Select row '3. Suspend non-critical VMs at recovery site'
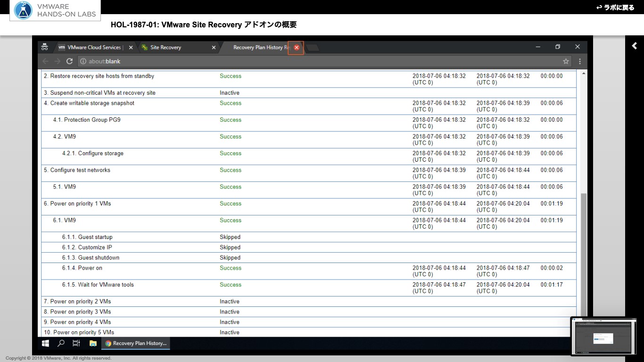Screen dimensions: 644x362 pyautogui.click(x=309, y=93)
